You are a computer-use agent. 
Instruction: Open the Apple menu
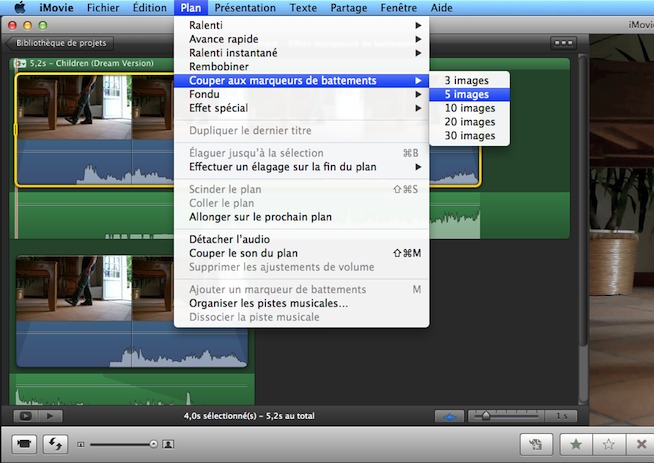pos(20,8)
